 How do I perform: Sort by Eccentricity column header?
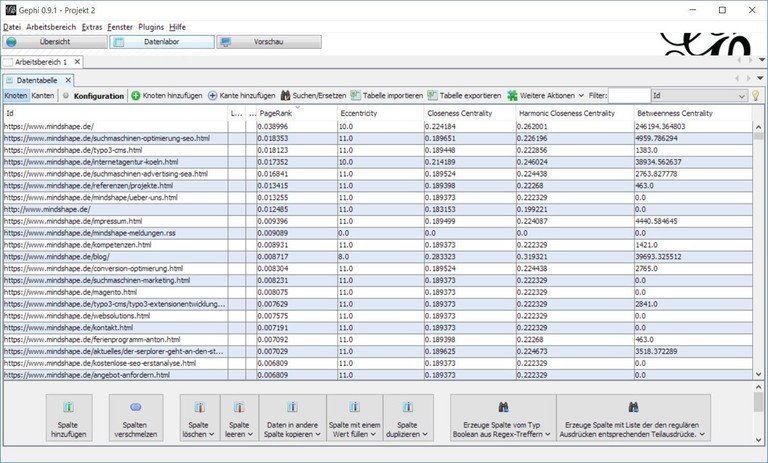[381, 113]
